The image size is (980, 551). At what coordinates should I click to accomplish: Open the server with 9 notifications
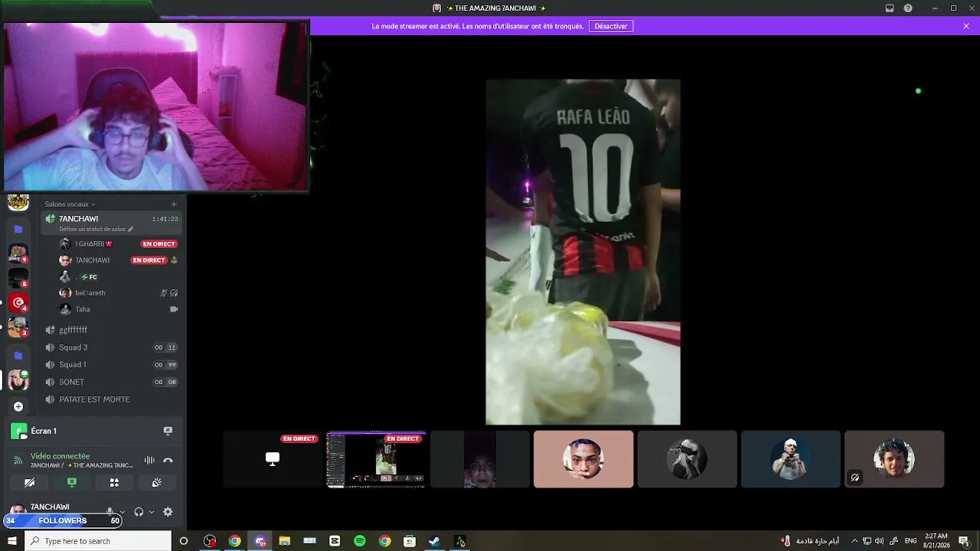18,253
